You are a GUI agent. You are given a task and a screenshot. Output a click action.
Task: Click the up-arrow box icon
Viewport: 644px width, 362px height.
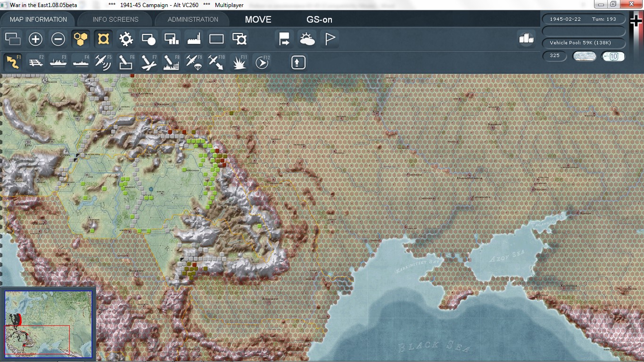[298, 62]
